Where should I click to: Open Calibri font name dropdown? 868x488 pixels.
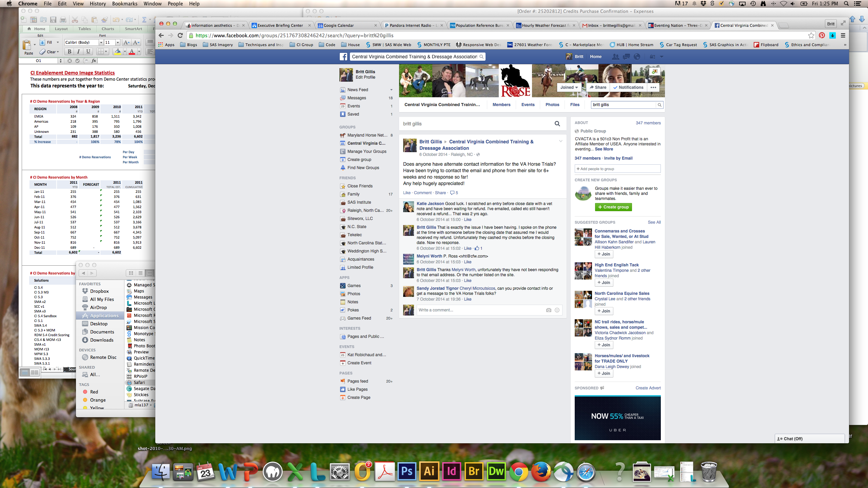point(101,42)
